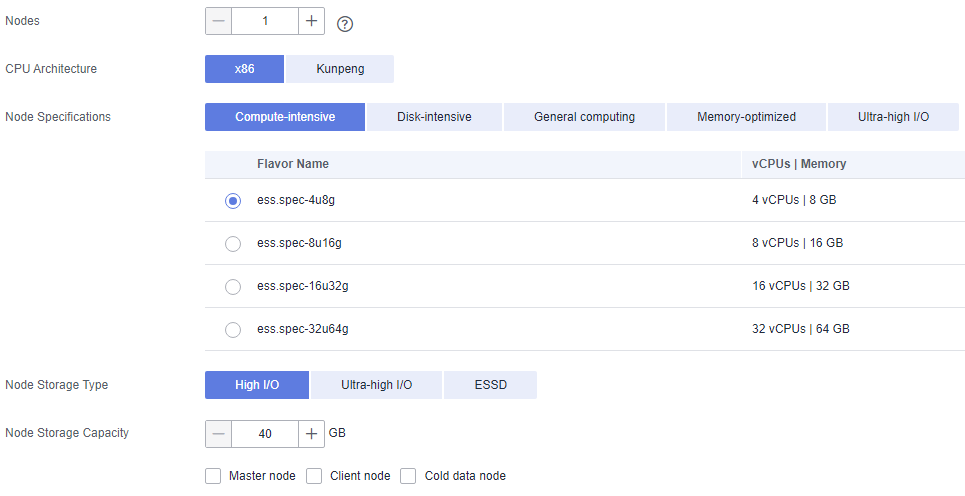Click the Node Storage Capacity input field

[x=265, y=434]
